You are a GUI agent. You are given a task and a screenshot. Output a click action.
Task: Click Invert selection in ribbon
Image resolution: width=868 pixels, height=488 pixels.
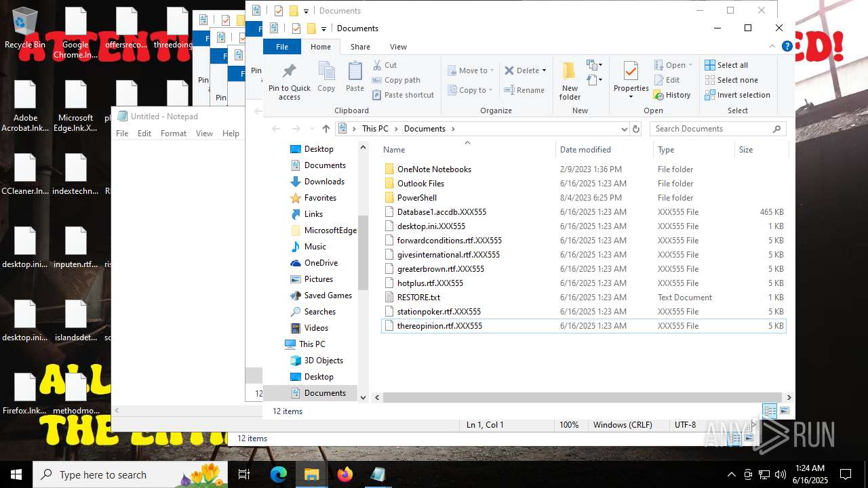click(738, 95)
